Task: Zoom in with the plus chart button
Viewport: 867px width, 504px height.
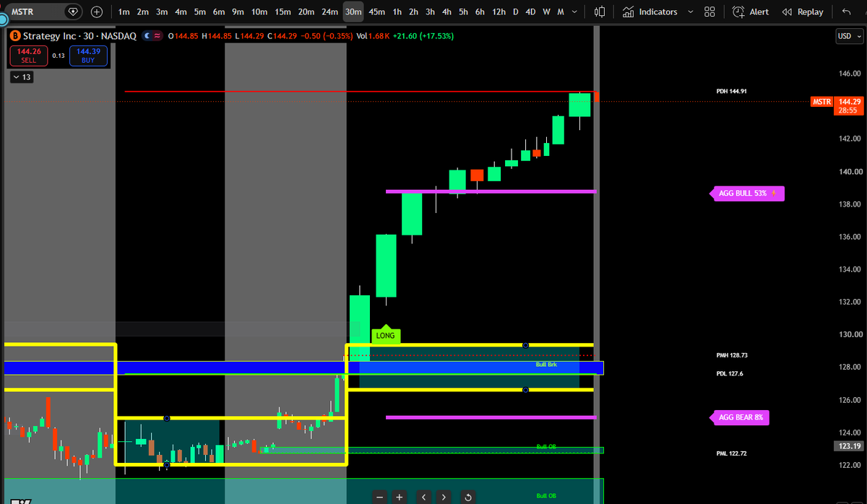Action: 400,497
